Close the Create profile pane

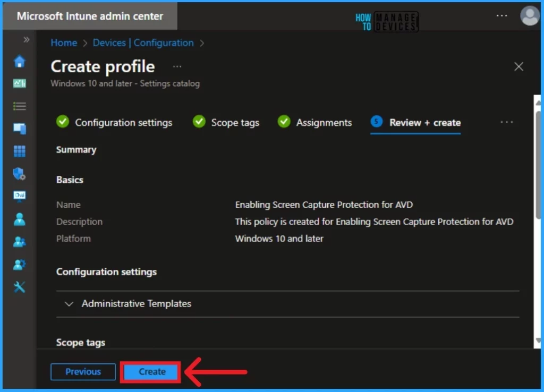point(518,66)
